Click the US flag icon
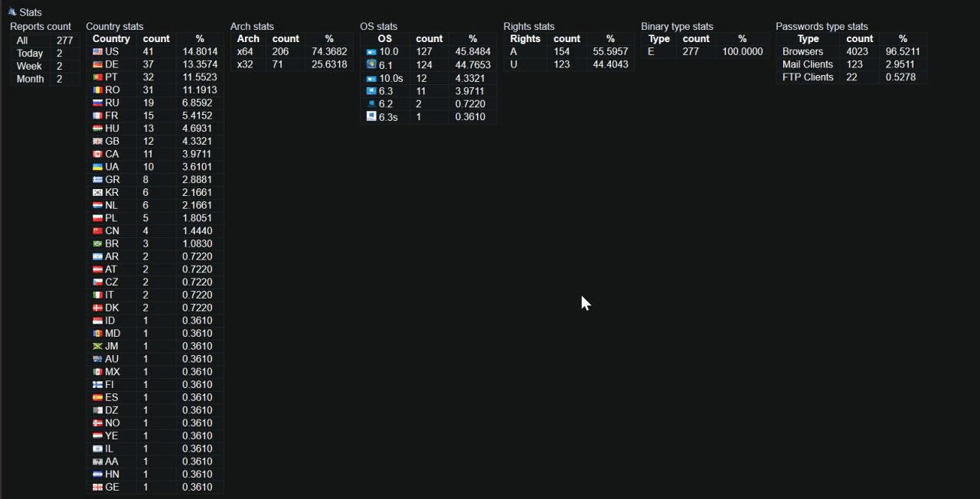Image resolution: width=980 pixels, height=499 pixels. pyautogui.click(x=97, y=51)
